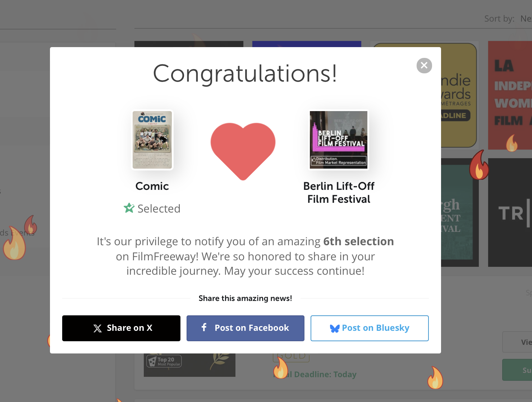Click the Top 20 Most Popular badge
This screenshot has width=532, height=402.
(164, 361)
